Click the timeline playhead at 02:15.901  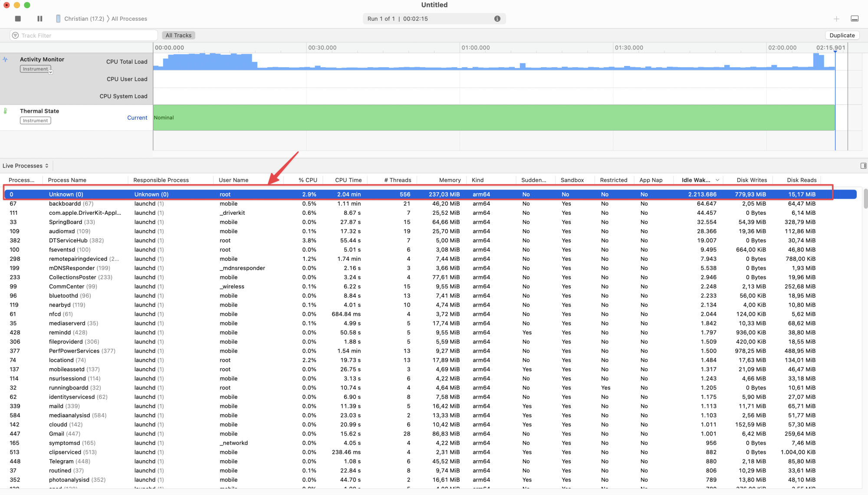pos(835,52)
